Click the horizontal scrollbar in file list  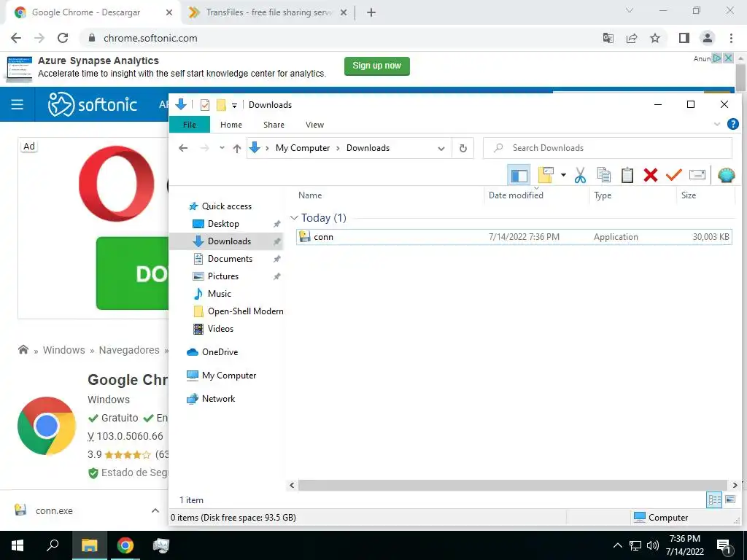pos(513,485)
